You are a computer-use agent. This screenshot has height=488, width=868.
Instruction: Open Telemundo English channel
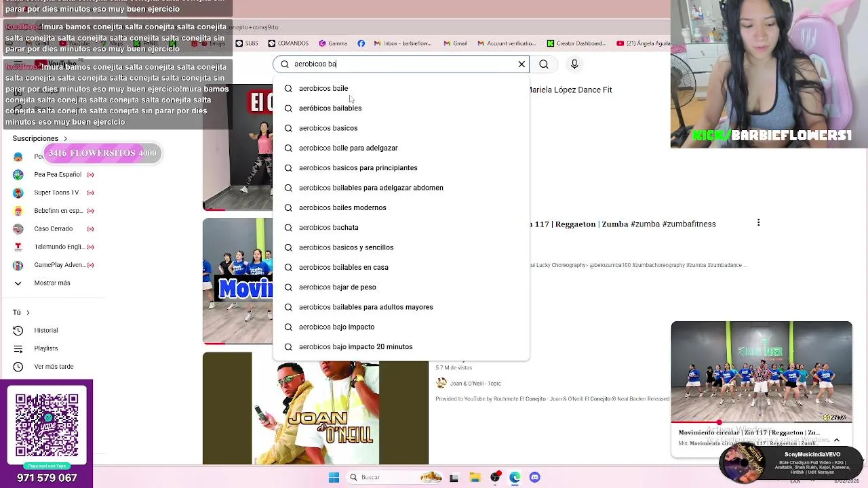54,247
